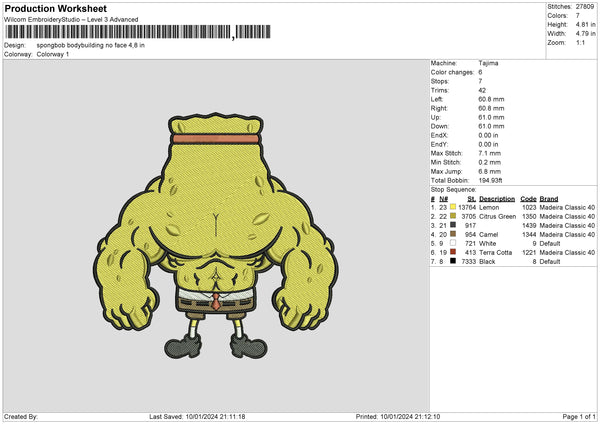Click the Left value 60.8 mm
Viewport: 600px width, 424px height.
(491, 99)
